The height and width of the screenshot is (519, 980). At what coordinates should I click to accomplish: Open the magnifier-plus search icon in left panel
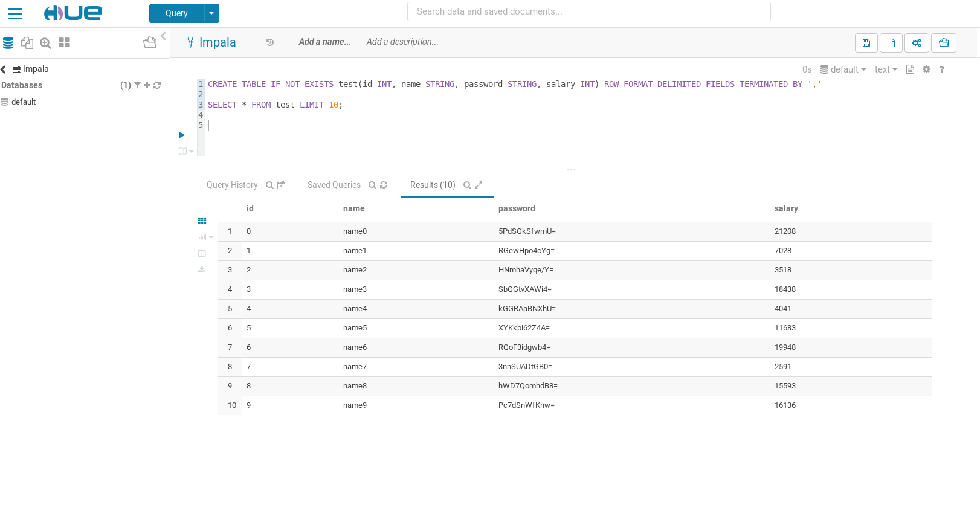pyautogui.click(x=45, y=43)
